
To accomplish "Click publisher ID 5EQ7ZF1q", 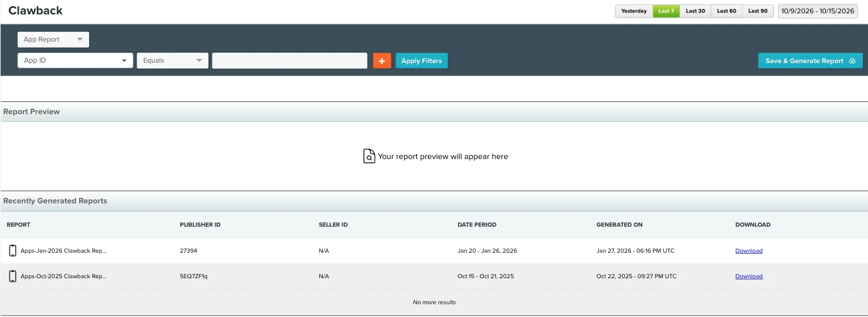I will tap(194, 277).
